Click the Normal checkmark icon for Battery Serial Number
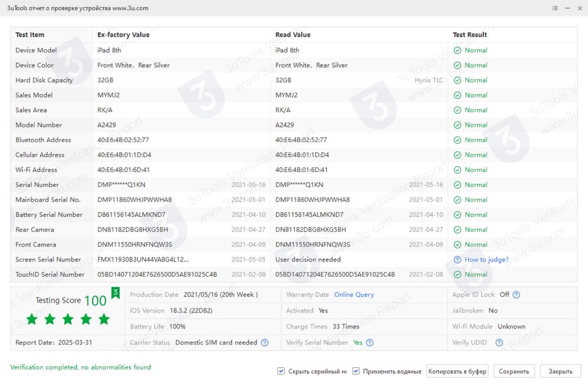The image size is (588, 386). click(457, 214)
